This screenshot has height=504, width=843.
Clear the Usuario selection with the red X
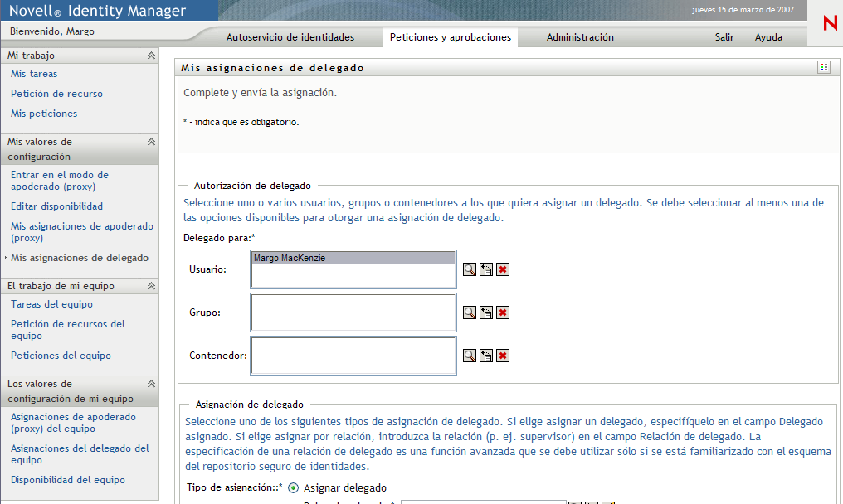pos(501,269)
